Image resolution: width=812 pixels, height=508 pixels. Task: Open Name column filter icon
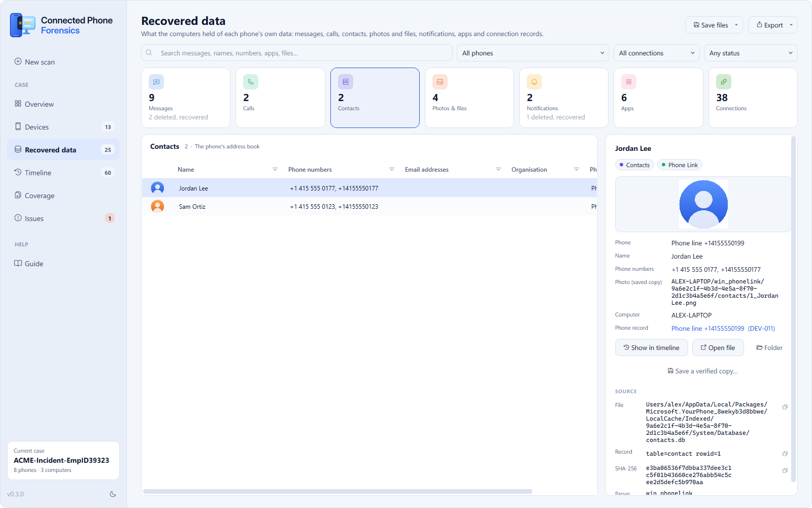pos(275,170)
